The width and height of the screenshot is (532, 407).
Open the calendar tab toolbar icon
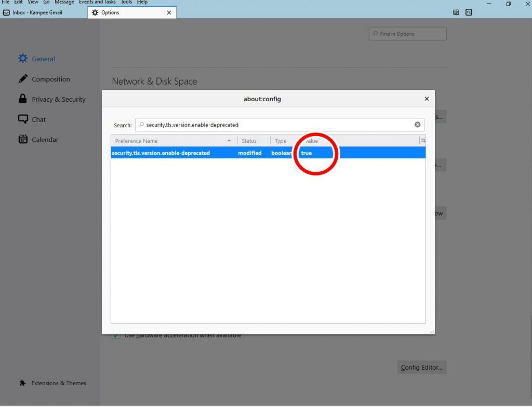click(x=456, y=12)
